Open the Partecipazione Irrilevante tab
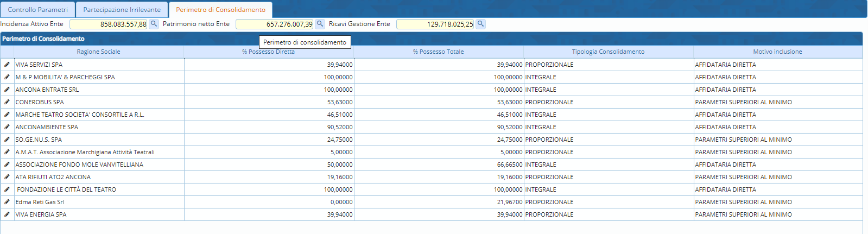Screen dimensions: 868x234 click(122, 10)
